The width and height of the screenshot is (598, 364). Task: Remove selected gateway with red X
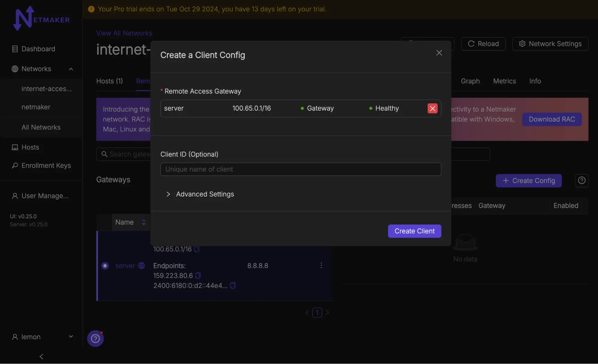pyautogui.click(x=432, y=108)
